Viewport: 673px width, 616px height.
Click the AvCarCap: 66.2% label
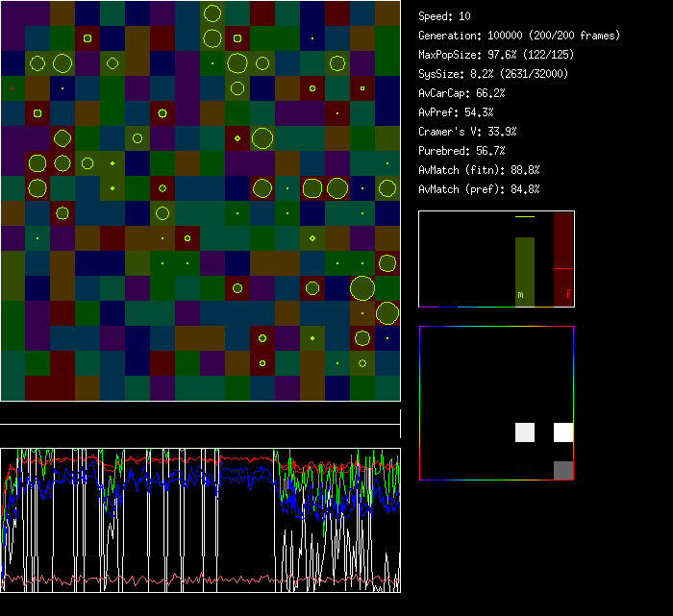click(x=461, y=93)
